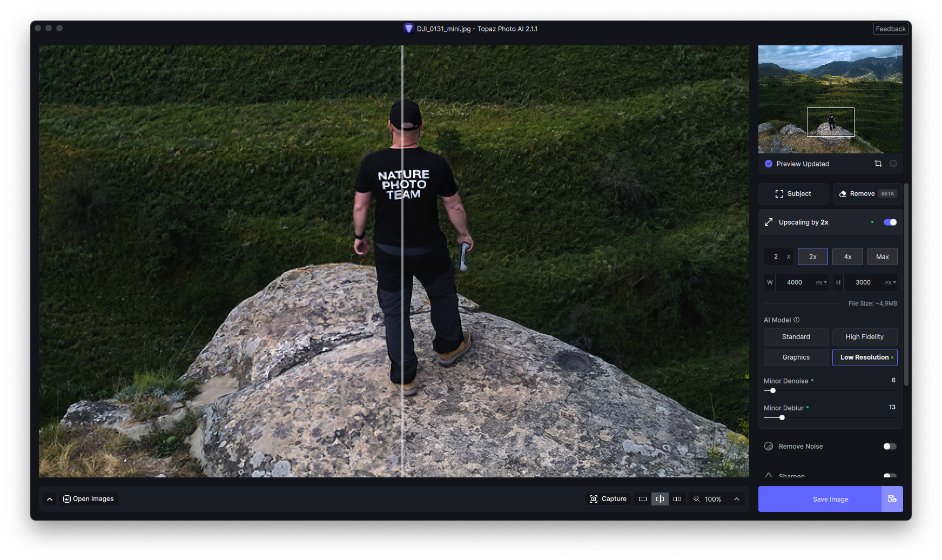
Task: Click the Minor Deblur slider handle
Action: (x=782, y=417)
